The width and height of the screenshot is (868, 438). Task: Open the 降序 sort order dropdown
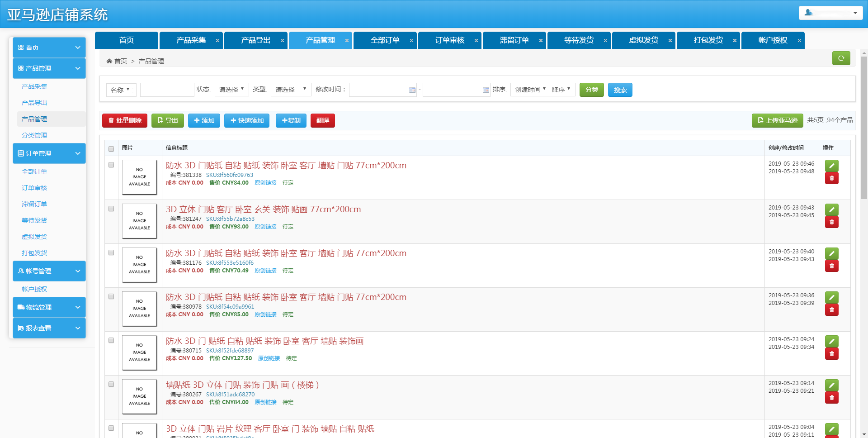coord(561,90)
